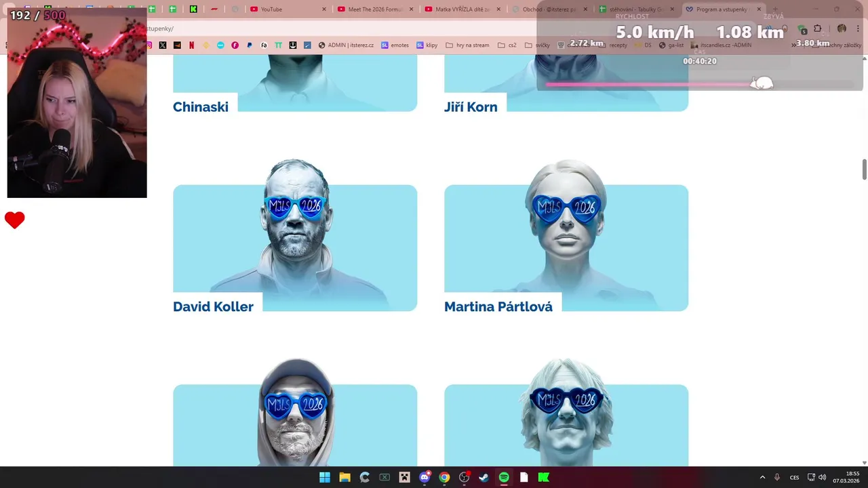Viewport: 868px width, 488px height.
Task: Open the emotes bookmark
Action: pos(395,45)
